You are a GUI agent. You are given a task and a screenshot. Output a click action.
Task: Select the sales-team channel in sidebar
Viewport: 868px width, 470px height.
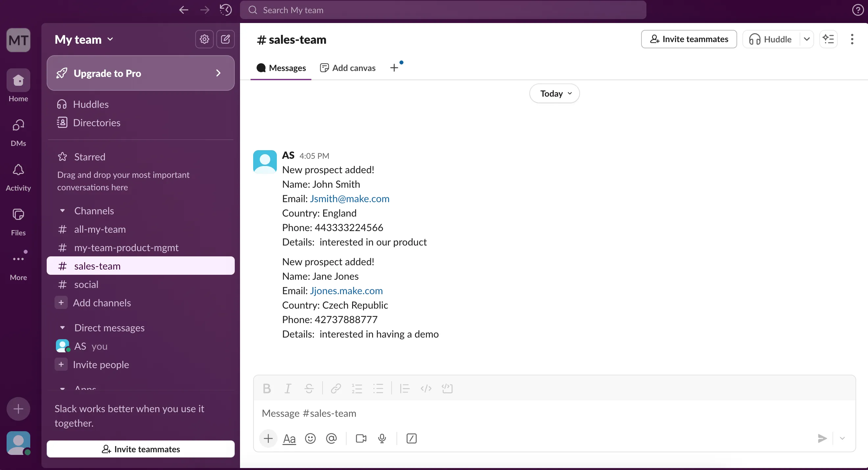(140, 266)
